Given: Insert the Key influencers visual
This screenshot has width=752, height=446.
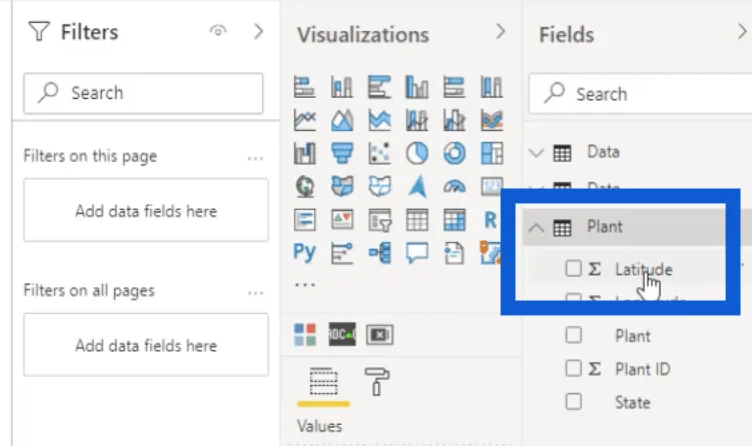Looking at the screenshot, I should point(342,253).
